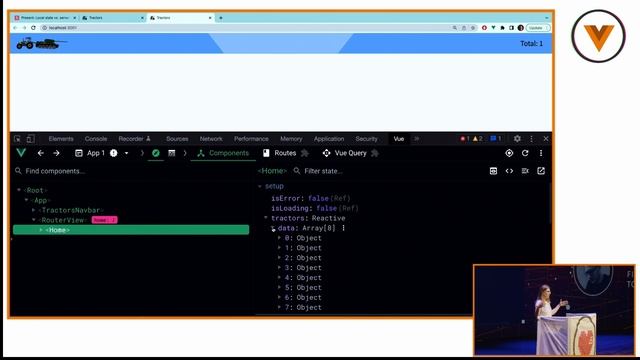Collapse the Root tree node
640x360 pixels.
(x=19, y=190)
